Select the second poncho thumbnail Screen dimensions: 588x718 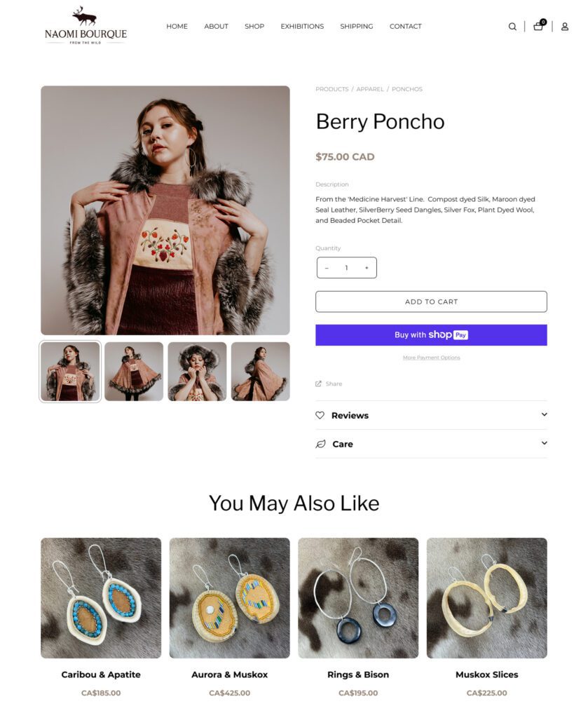point(132,370)
